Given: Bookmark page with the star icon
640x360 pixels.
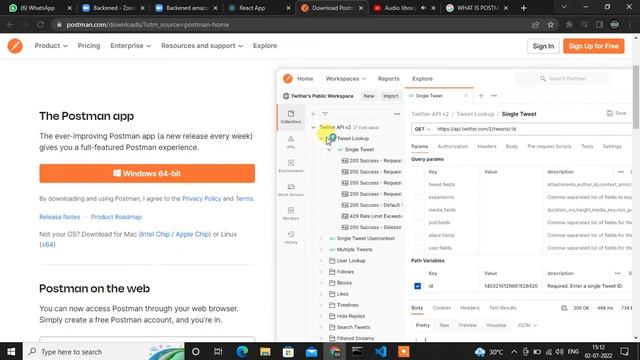Looking at the screenshot, I should pyautogui.click(x=550, y=24).
